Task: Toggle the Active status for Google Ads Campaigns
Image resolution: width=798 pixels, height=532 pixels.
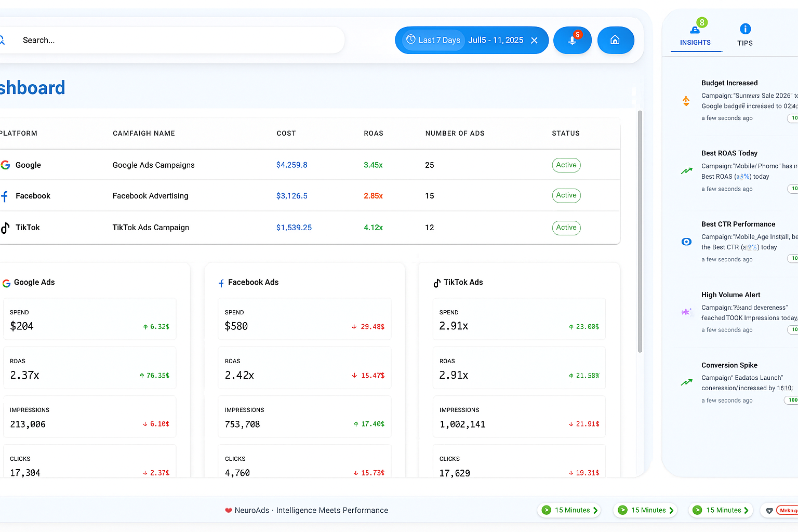Action: pos(566,165)
